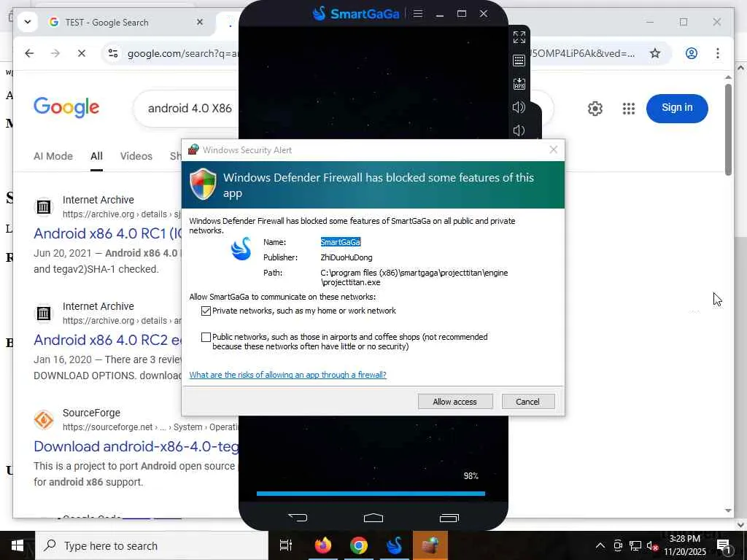Expand the Chrome tab search dropdown
747x560 pixels.
coord(28,22)
